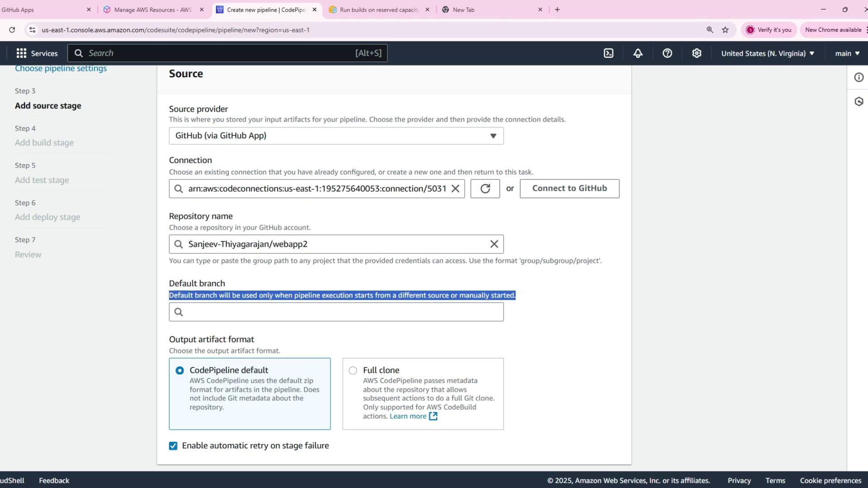The image size is (868, 488).
Task: Open the AWS settings gear
Action: click(697, 53)
